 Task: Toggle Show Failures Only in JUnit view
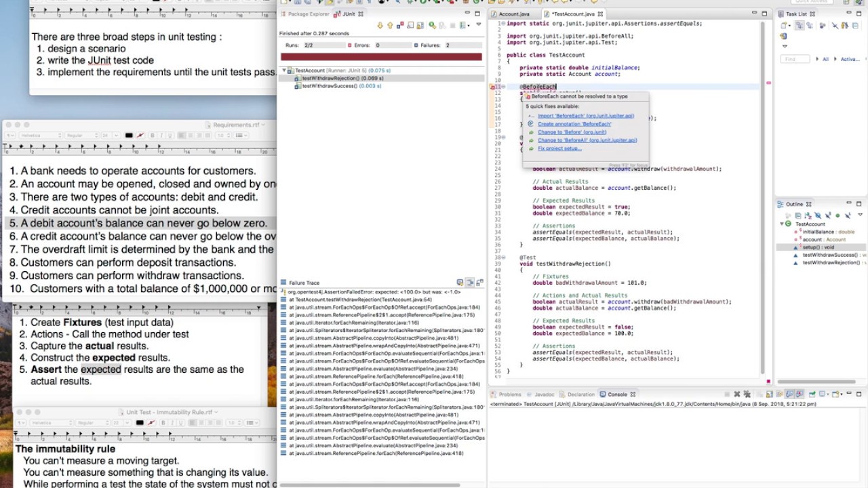tap(400, 25)
